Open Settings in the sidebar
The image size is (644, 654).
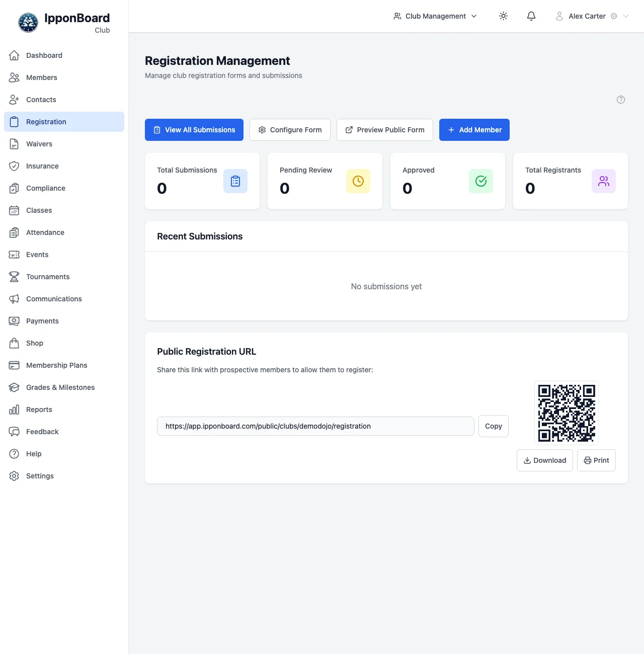(x=64, y=476)
